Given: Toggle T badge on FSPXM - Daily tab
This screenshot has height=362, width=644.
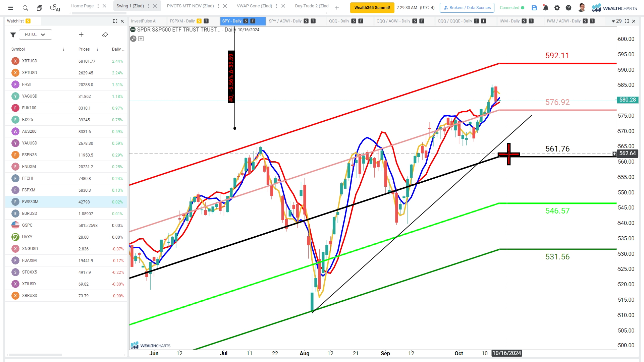Looking at the screenshot, I should (x=206, y=21).
